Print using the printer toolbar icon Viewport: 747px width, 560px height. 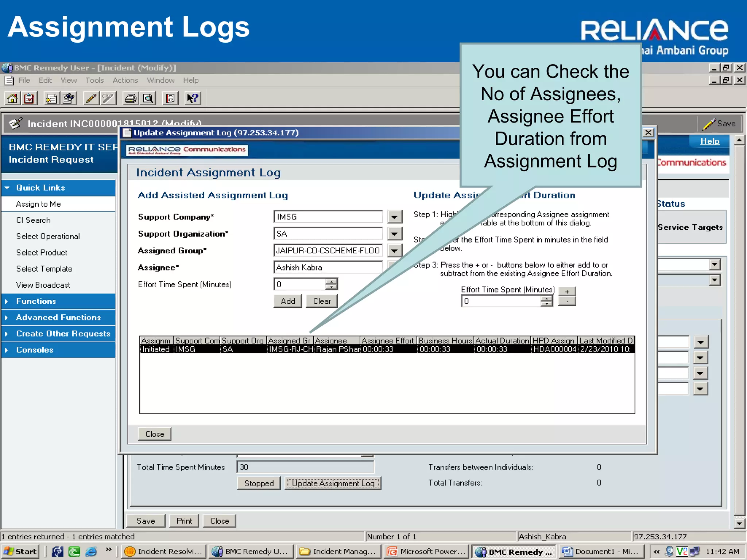coord(130,98)
